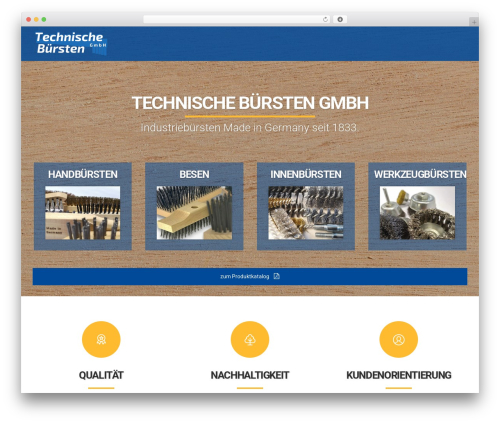Click the Industriebürsten Made in Germany subtitle
Viewport: 500px width, 423px height.
[250, 128]
